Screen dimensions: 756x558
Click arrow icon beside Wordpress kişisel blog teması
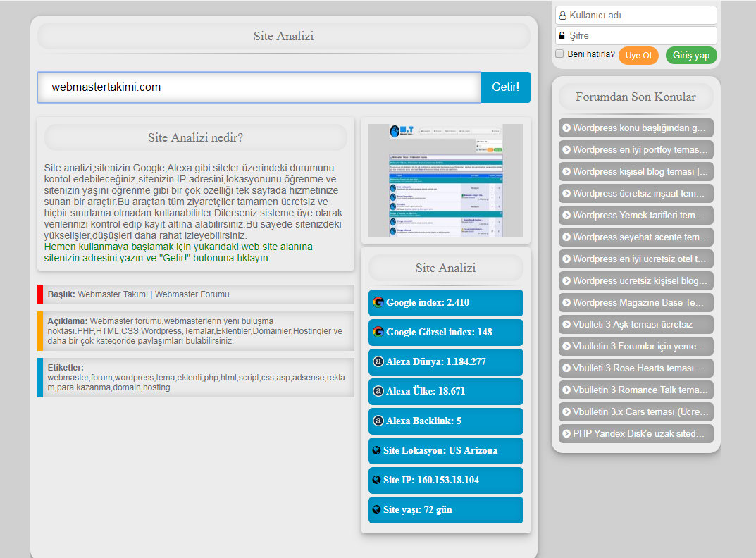[x=566, y=171]
